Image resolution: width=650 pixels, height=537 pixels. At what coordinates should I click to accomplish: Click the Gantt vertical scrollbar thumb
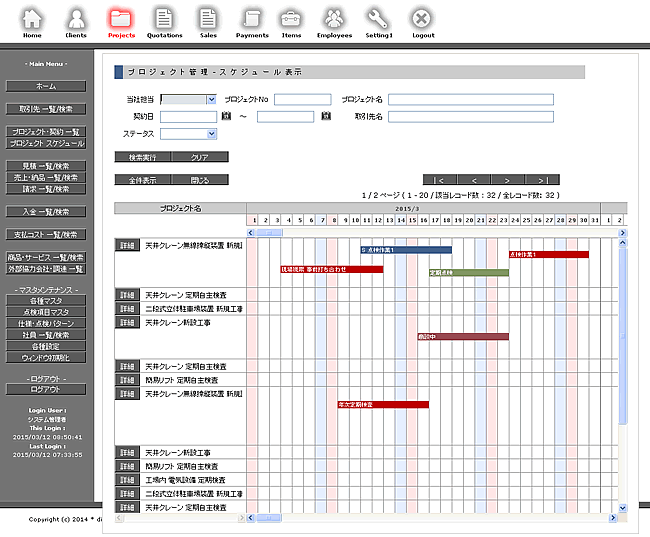622,336
